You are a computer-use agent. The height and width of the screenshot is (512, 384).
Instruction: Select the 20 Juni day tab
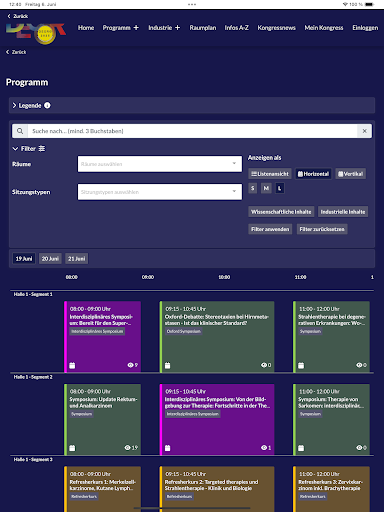click(50, 259)
